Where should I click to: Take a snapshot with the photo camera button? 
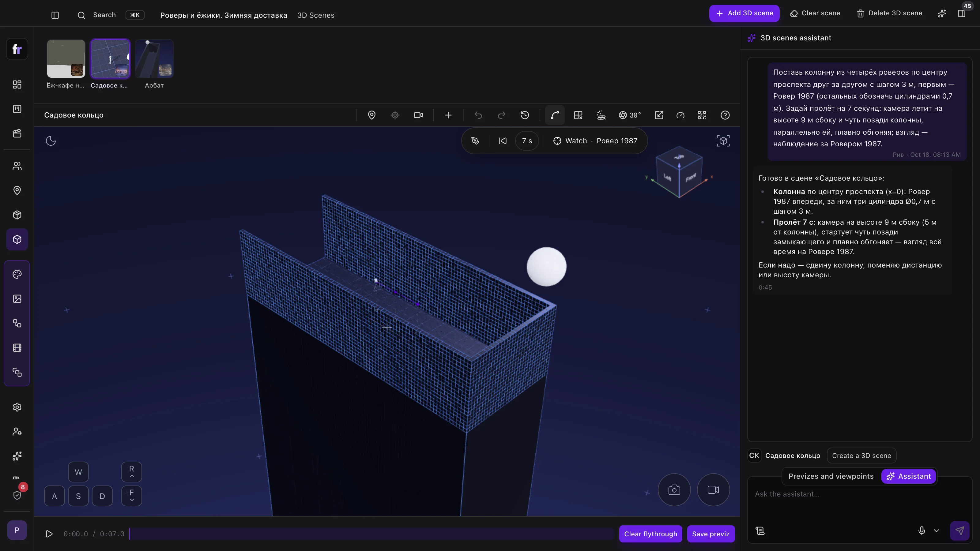(x=674, y=490)
